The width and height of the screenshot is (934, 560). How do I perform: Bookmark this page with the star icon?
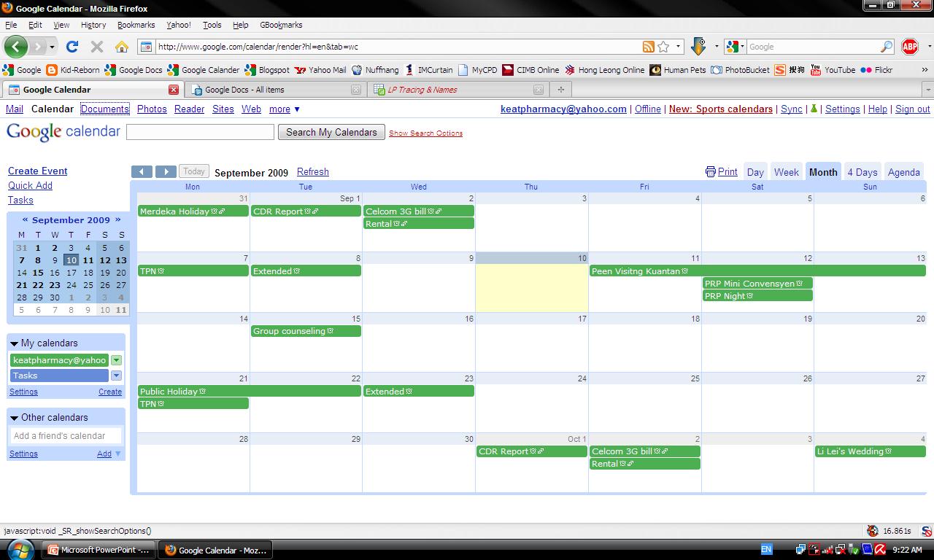(x=663, y=47)
